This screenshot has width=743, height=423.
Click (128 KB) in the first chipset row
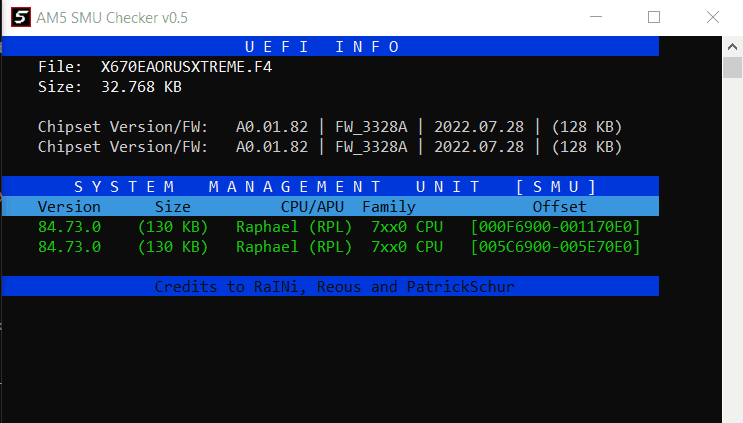pyautogui.click(x=587, y=127)
